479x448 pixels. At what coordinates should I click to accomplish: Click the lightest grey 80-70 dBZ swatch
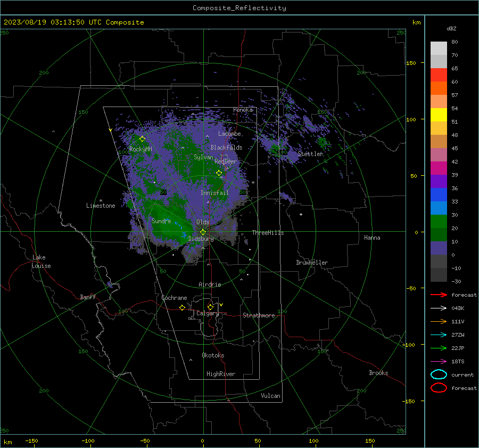pos(439,48)
